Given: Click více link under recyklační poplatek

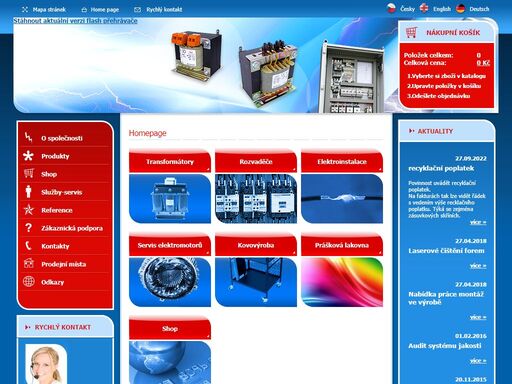Looking at the screenshot, I should tap(478, 222).
